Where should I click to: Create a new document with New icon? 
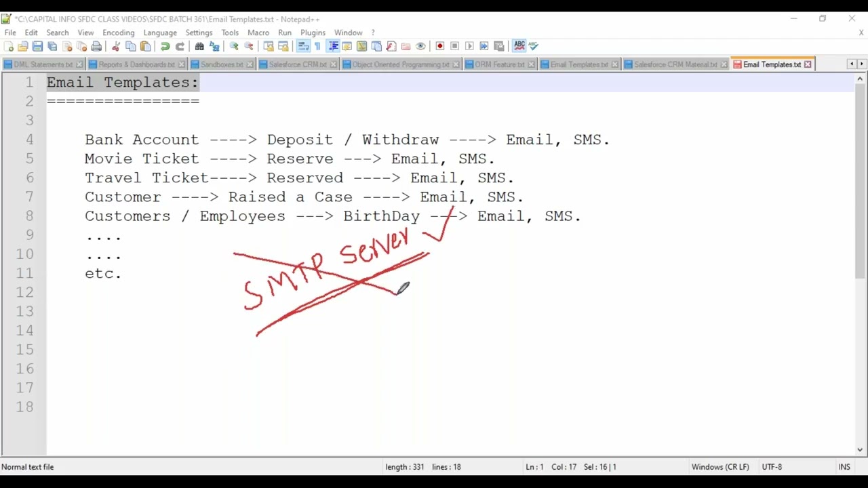tap(8, 46)
